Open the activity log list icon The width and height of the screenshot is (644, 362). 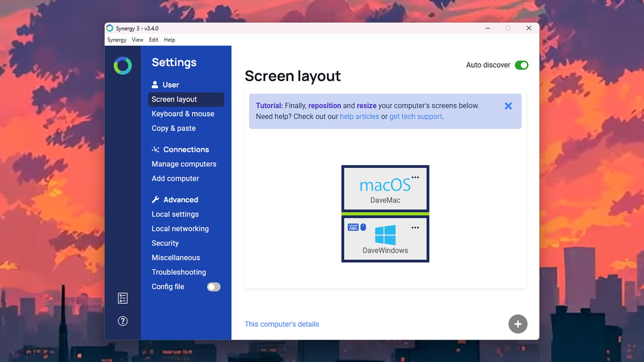(x=123, y=298)
